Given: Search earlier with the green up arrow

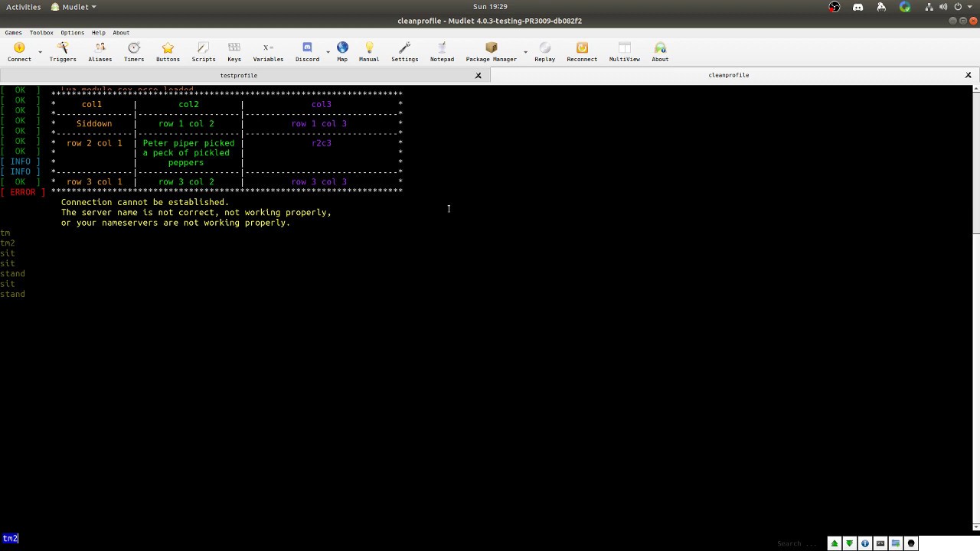Looking at the screenshot, I should pos(835,543).
